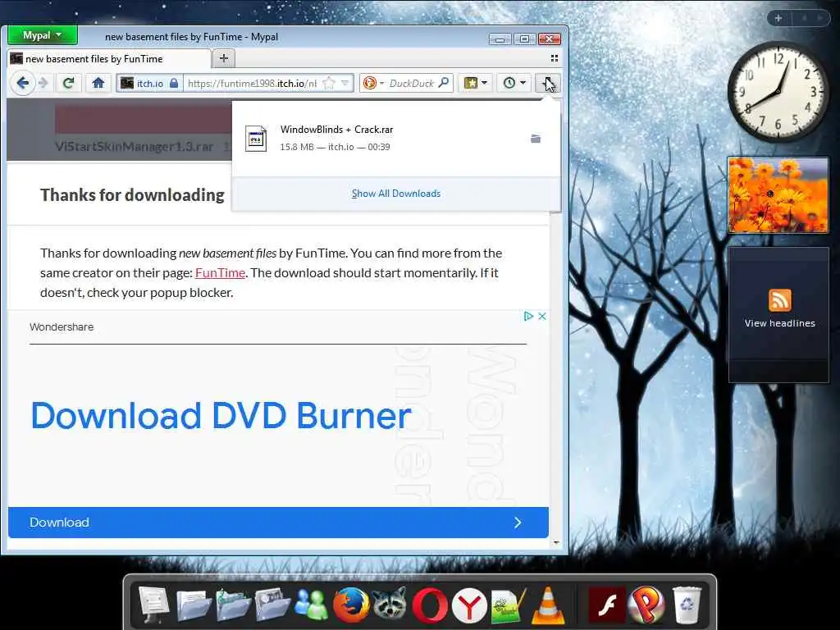Image resolution: width=840 pixels, height=630 pixels.
Task: Open the Videos folder in dock
Action: click(272, 605)
